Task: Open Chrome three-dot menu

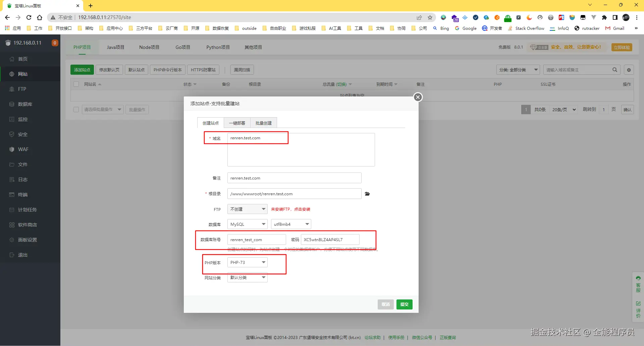Action: pos(637,17)
